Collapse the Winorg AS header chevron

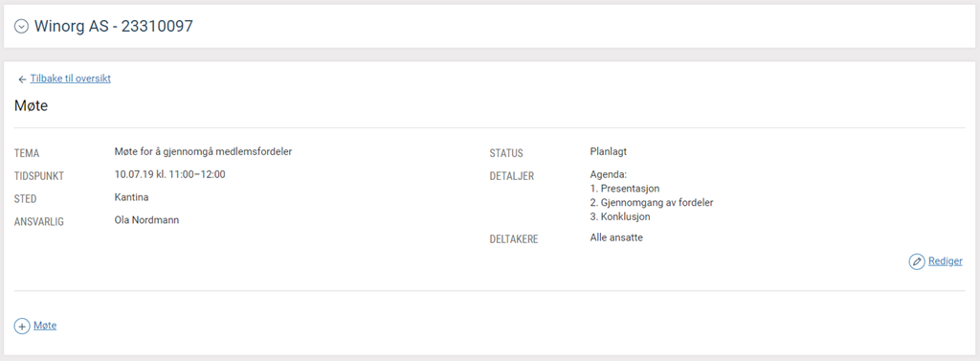(x=21, y=26)
